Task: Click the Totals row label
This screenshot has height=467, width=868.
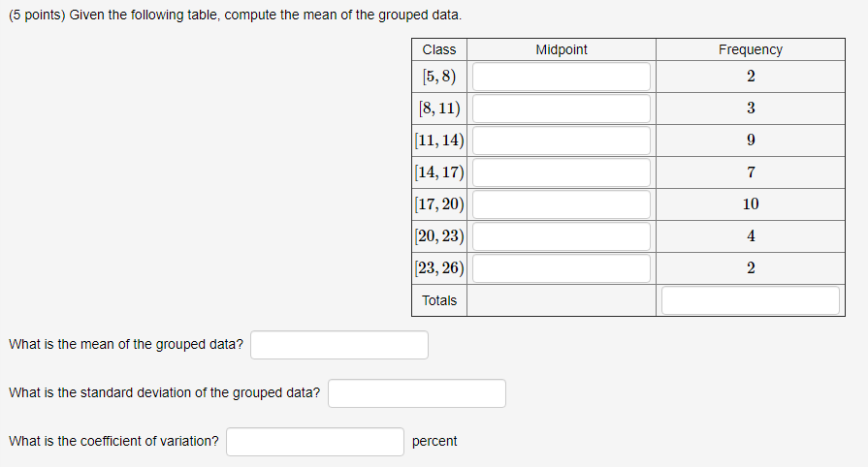Action: tap(439, 300)
